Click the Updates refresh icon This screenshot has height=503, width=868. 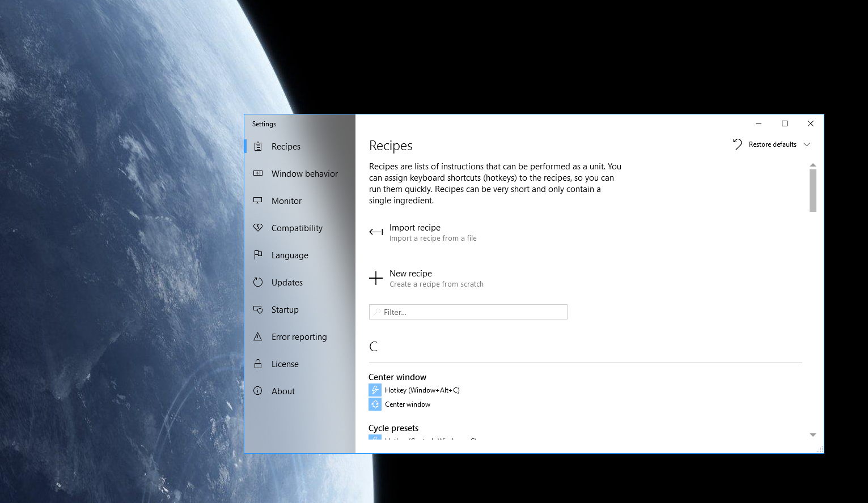[258, 282]
